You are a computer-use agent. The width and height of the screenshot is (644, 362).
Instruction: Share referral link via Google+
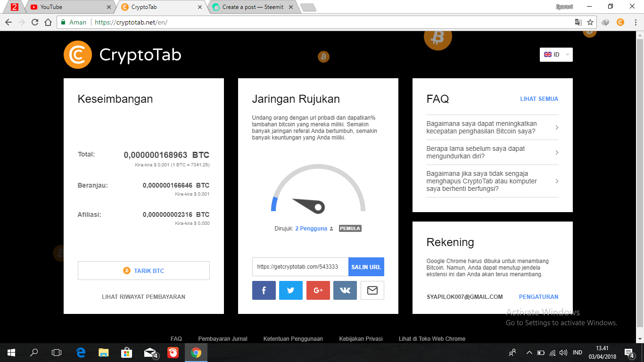click(x=318, y=290)
